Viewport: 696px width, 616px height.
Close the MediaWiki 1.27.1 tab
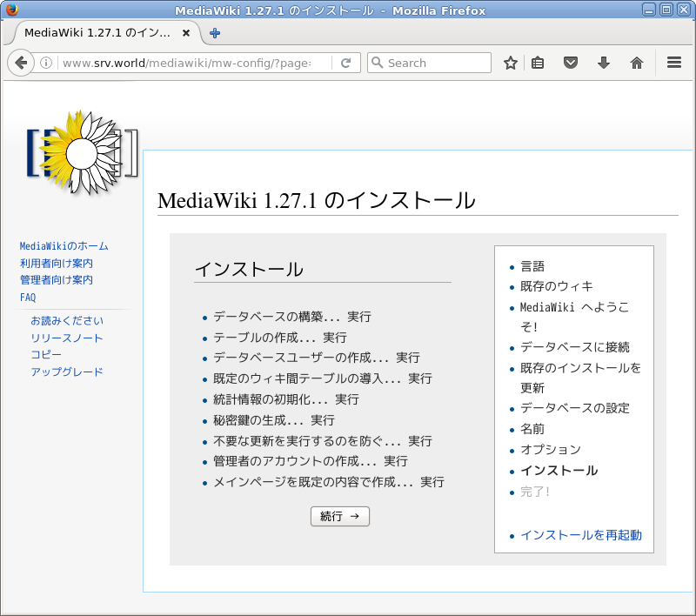pyautogui.click(x=186, y=33)
